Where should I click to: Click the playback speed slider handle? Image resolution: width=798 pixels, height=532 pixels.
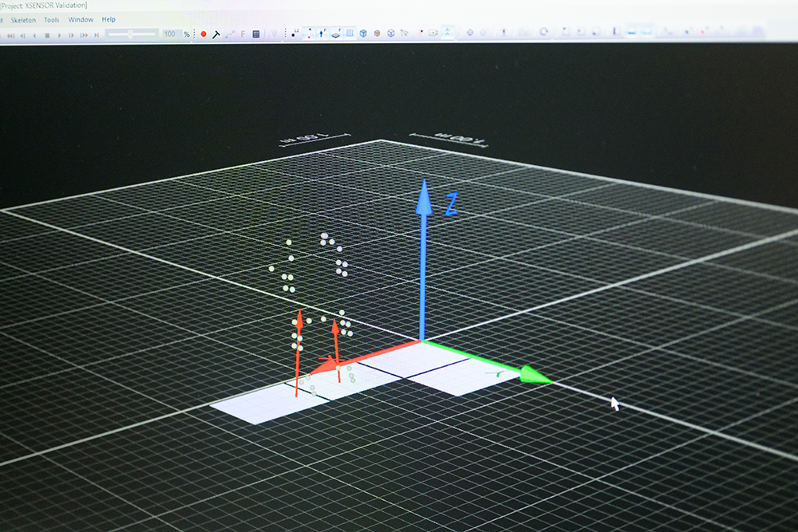pyautogui.click(x=131, y=34)
